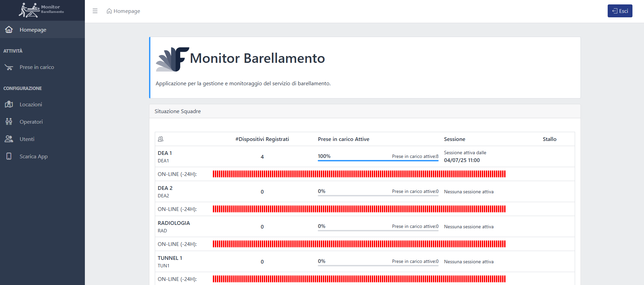Click the session date 04/07/25 11:00
The height and width of the screenshot is (285, 644).
(x=462, y=160)
